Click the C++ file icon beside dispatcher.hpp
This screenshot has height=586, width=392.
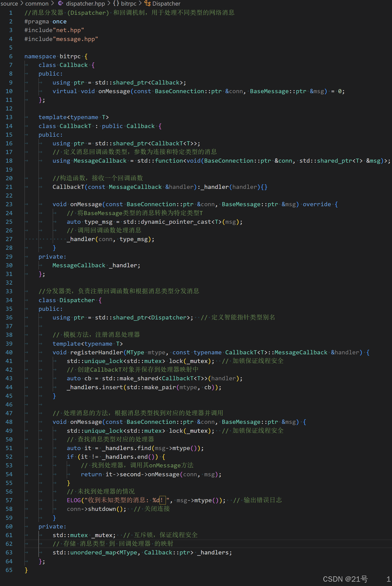pos(61,3)
